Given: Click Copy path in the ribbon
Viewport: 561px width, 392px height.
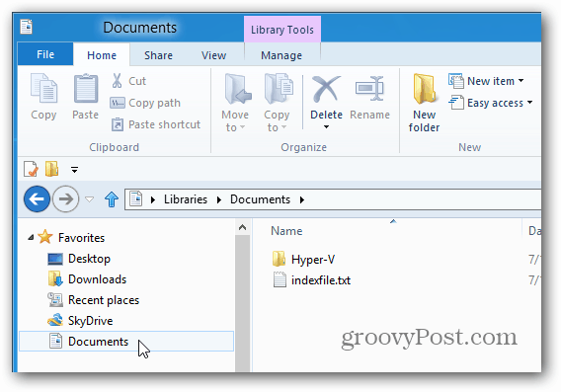Looking at the screenshot, I should click(x=145, y=103).
